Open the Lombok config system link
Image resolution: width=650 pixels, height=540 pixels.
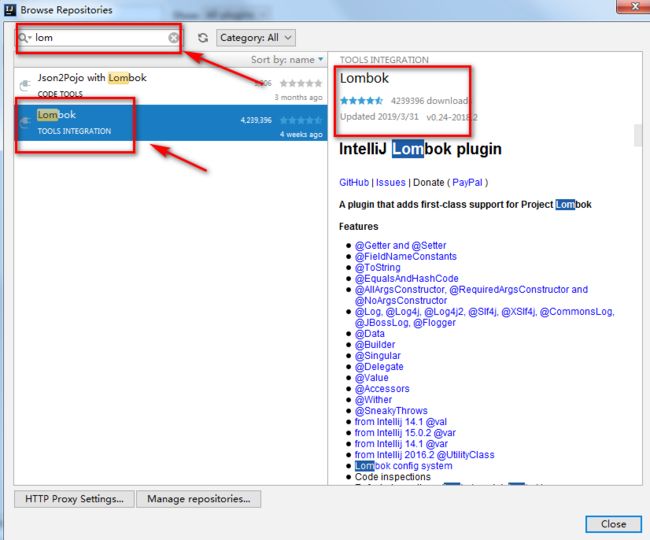click(403, 466)
